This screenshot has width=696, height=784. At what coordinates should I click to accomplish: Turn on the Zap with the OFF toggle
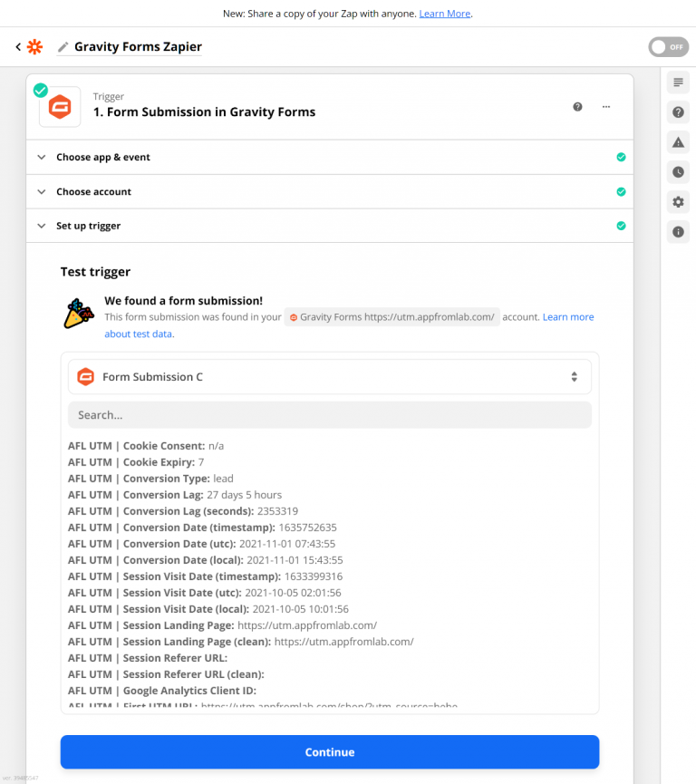tap(668, 45)
